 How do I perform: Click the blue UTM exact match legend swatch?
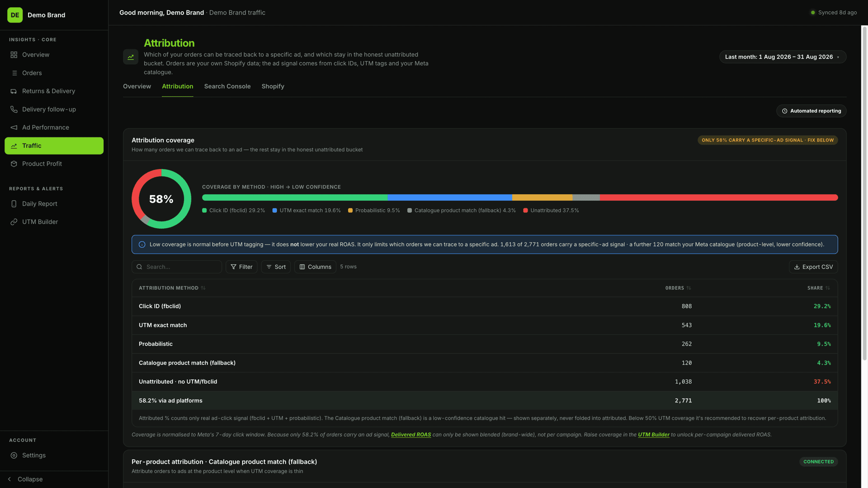pos(274,211)
